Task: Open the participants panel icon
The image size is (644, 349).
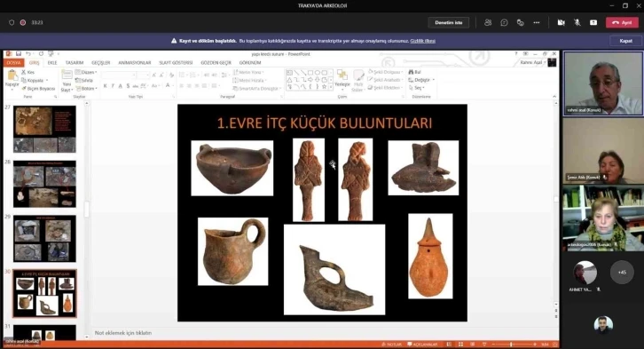Action: [x=488, y=22]
